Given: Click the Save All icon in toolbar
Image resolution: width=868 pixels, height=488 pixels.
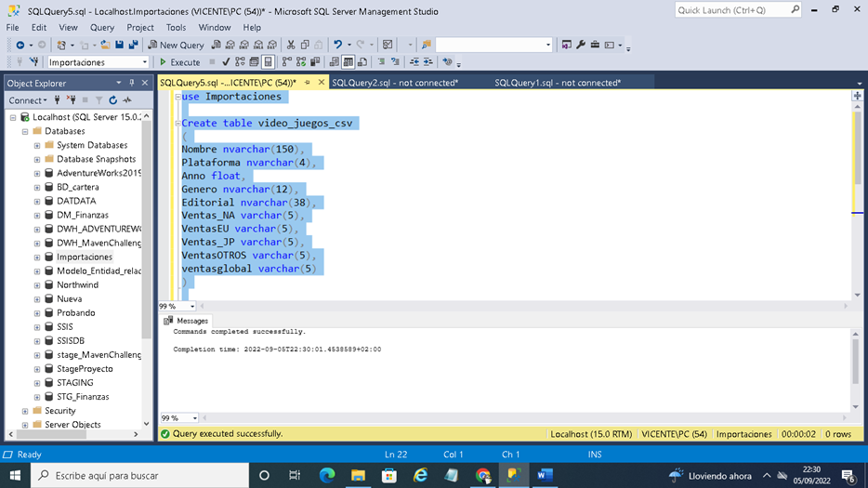Looking at the screenshot, I should pos(133,45).
